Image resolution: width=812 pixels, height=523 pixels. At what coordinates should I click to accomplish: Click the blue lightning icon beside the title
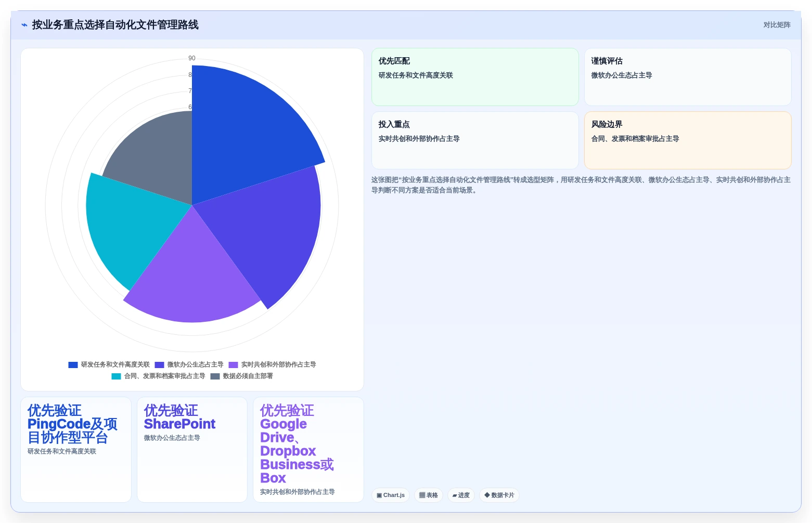[x=24, y=25]
